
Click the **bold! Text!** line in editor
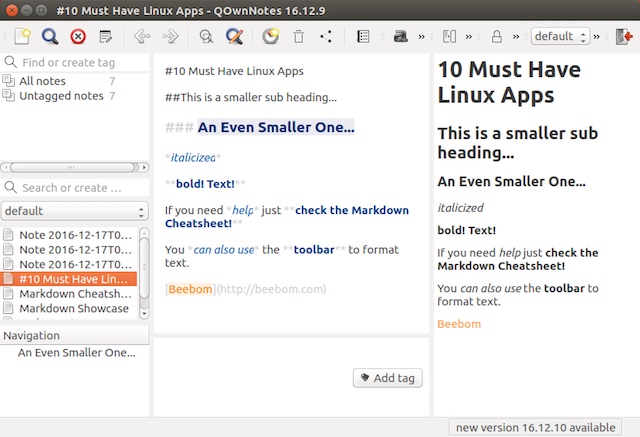pyautogui.click(x=205, y=184)
